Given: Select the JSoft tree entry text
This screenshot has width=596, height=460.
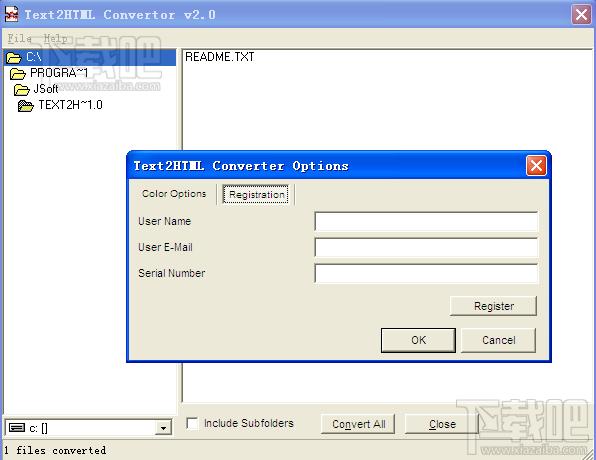Looking at the screenshot, I should point(46,89).
